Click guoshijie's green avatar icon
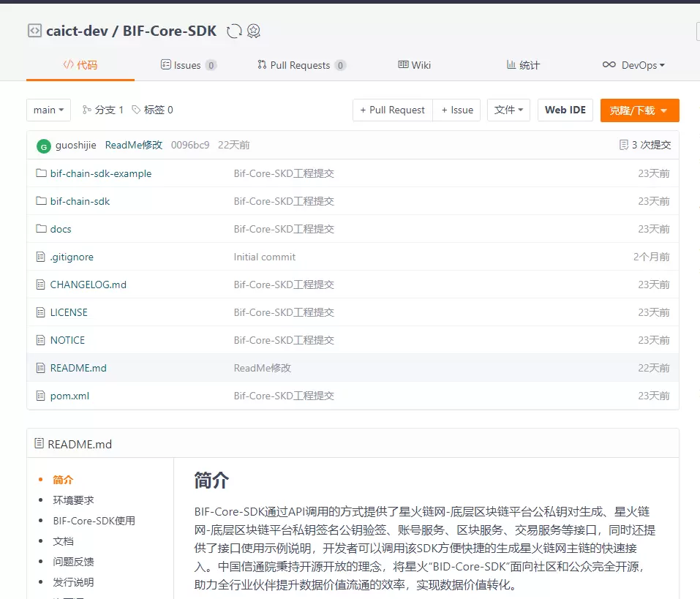This screenshot has height=599, width=700. pyautogui.click(x=44, y=146)
